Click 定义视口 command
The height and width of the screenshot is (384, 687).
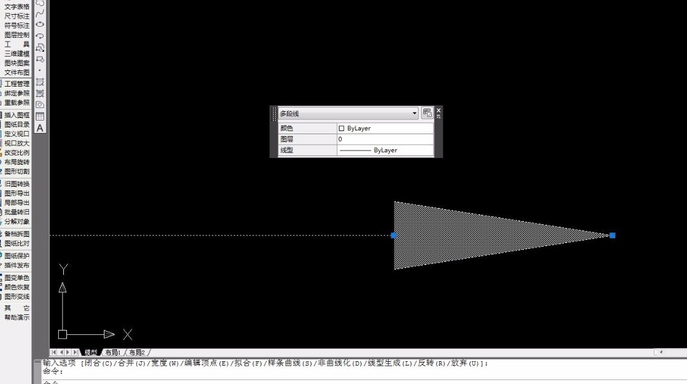[x=16, y=134]
